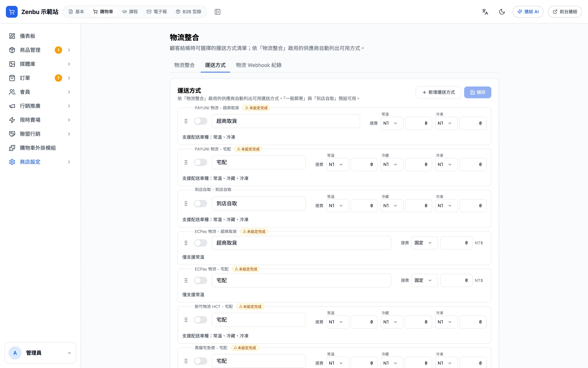The image size is (588, 368).
Task: Click the Zenbu shopping cart logo icon
Action: (12, 12)
